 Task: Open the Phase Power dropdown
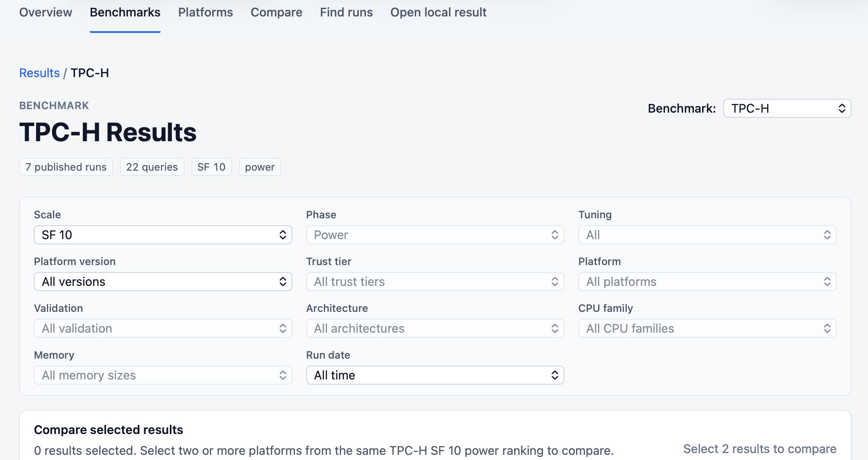[435, 235]
